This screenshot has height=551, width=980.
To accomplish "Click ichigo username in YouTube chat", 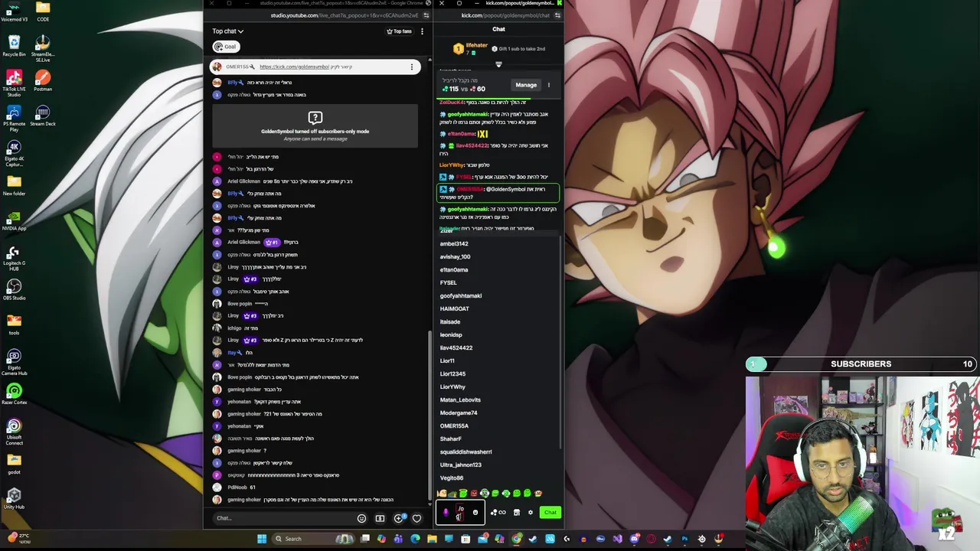I will pyautogui.click(x=234, y=328).
